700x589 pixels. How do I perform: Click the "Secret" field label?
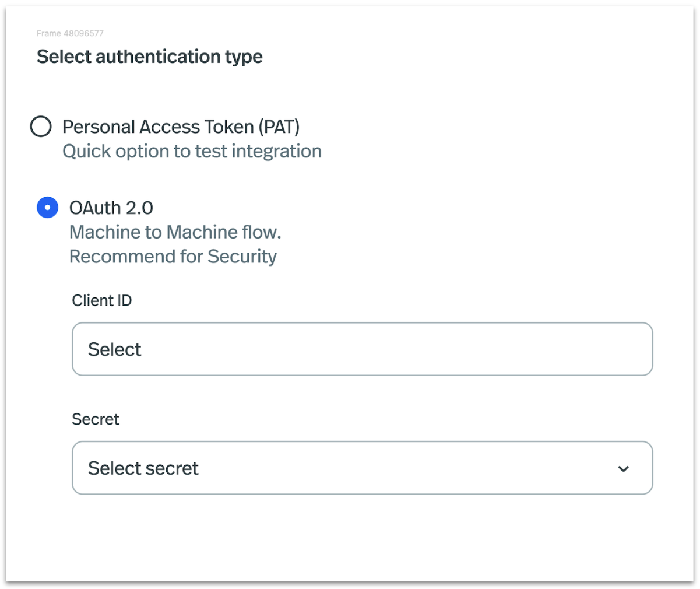click(95, 419)
